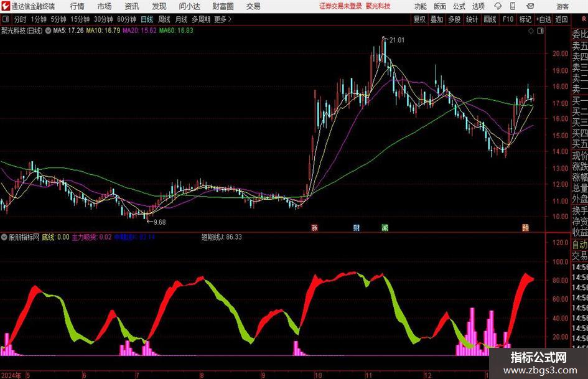Switch to 60分钟 period tab

[x=126, y=19]
